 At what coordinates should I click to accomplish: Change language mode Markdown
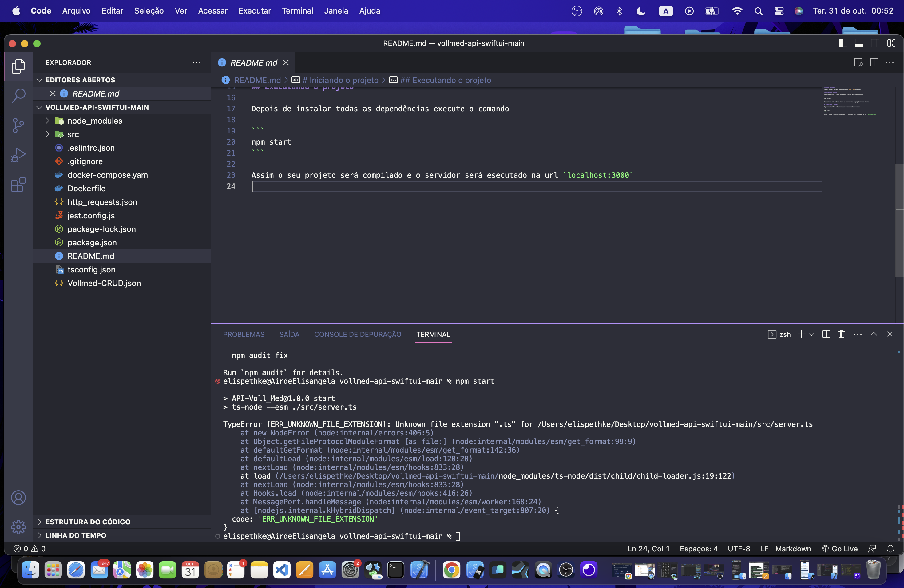coord(793,549)
